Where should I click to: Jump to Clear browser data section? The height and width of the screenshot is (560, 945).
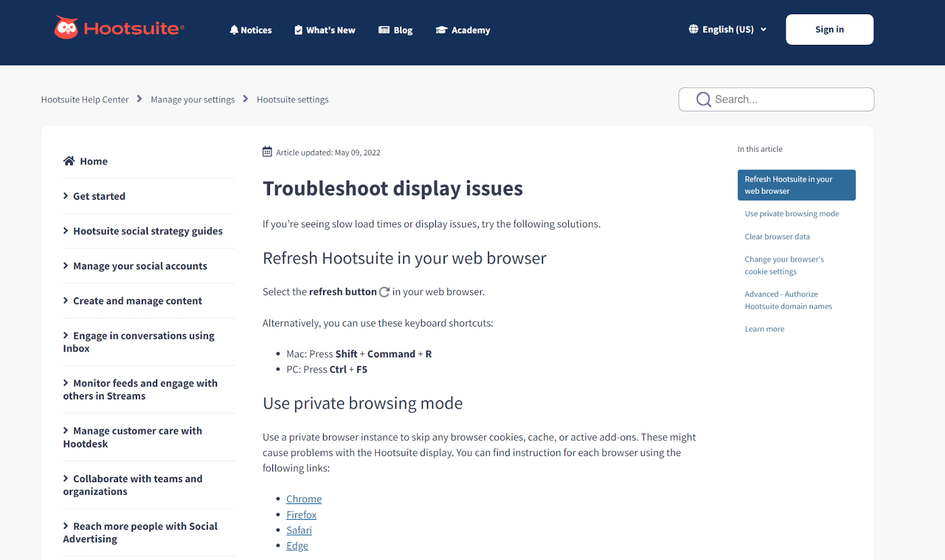pos(777,236)
